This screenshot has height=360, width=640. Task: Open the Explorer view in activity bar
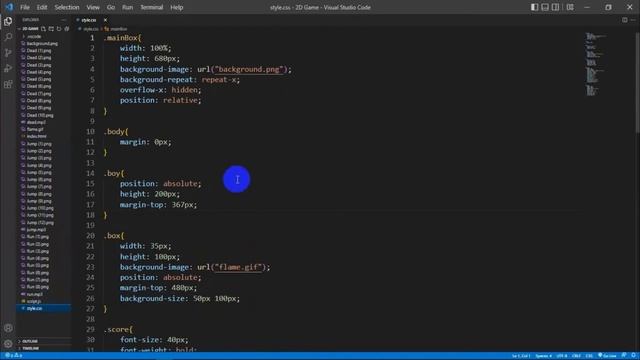point(8,22)
